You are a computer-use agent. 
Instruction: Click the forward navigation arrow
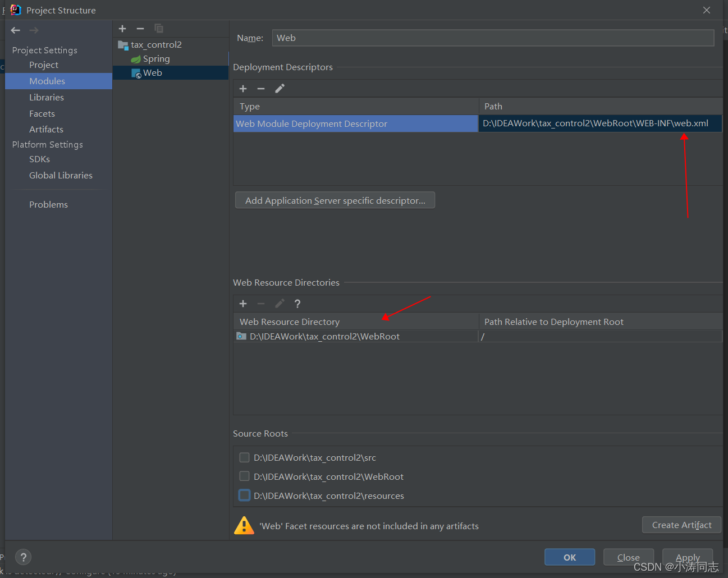coord(34,30)
